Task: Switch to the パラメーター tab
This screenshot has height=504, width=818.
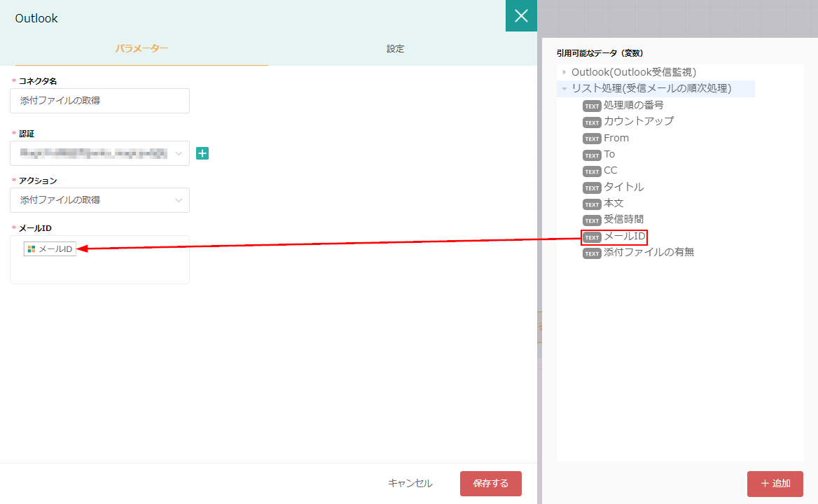Action: 141,48
